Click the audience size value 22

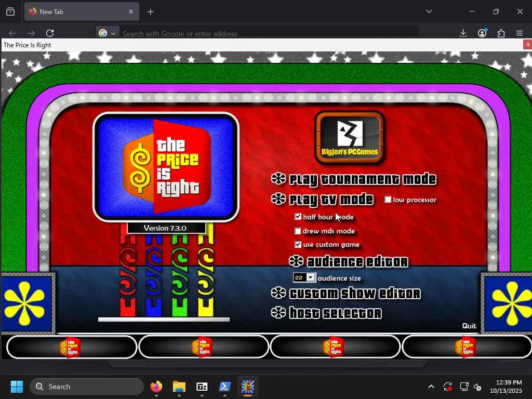point(299,277)
